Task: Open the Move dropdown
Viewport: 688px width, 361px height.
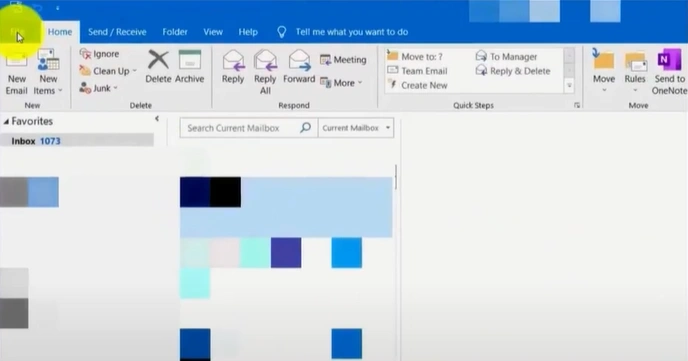Action: pyautogui.click(x=604, y=71)
